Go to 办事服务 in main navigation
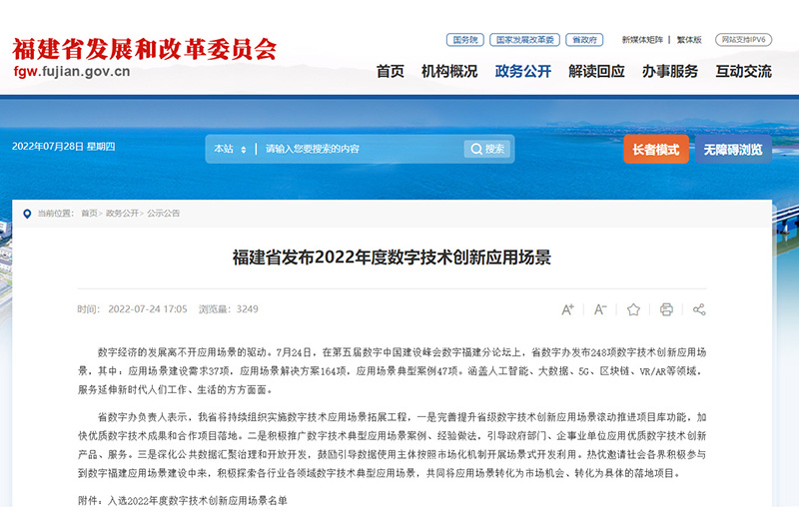 [670, 72]
